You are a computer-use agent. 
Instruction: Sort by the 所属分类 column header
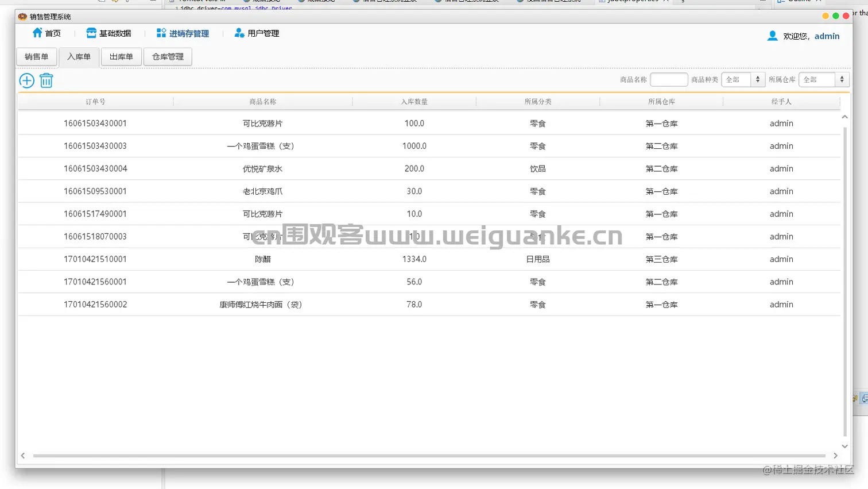(x=538, y=102)
